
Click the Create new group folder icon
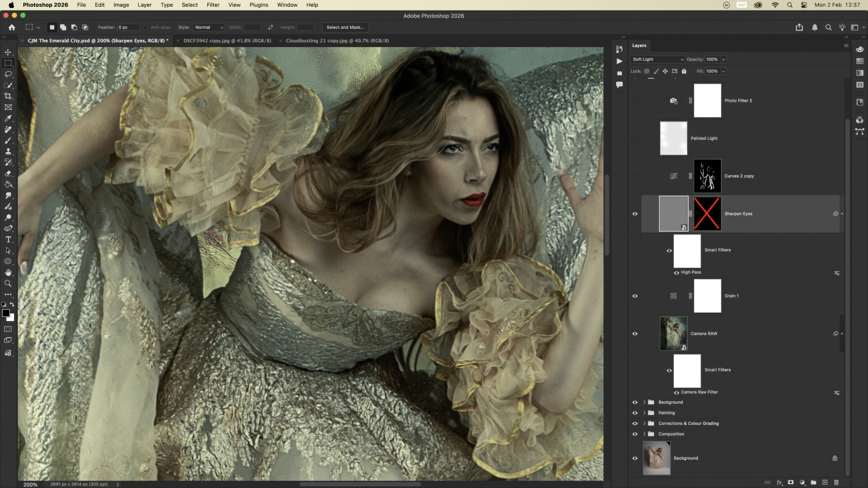[x=813, y=482]
